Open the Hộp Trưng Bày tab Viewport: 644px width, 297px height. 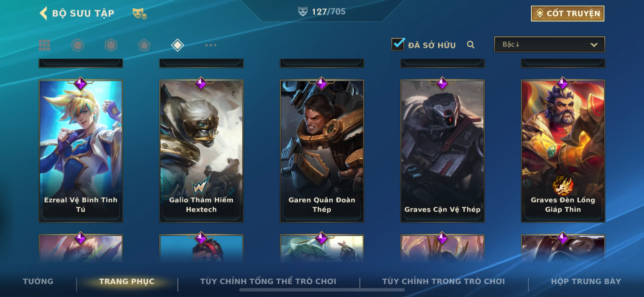(586, 282)
